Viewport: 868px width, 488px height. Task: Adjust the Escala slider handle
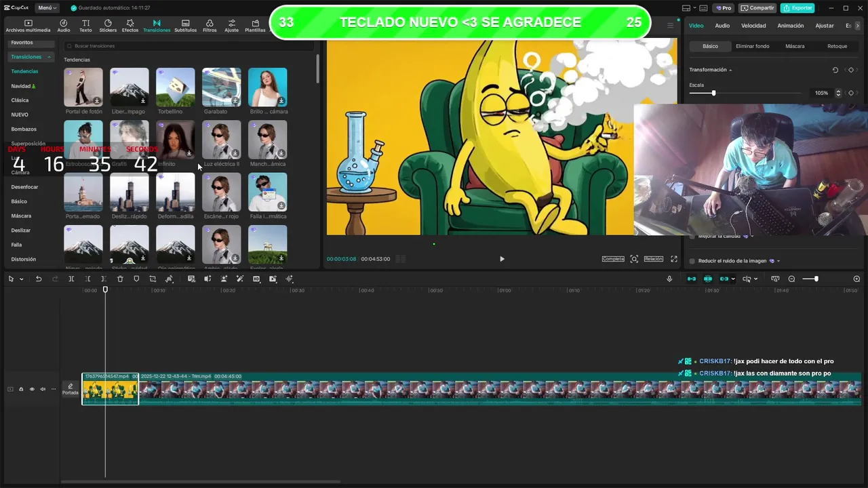click(x=713, y=93)
